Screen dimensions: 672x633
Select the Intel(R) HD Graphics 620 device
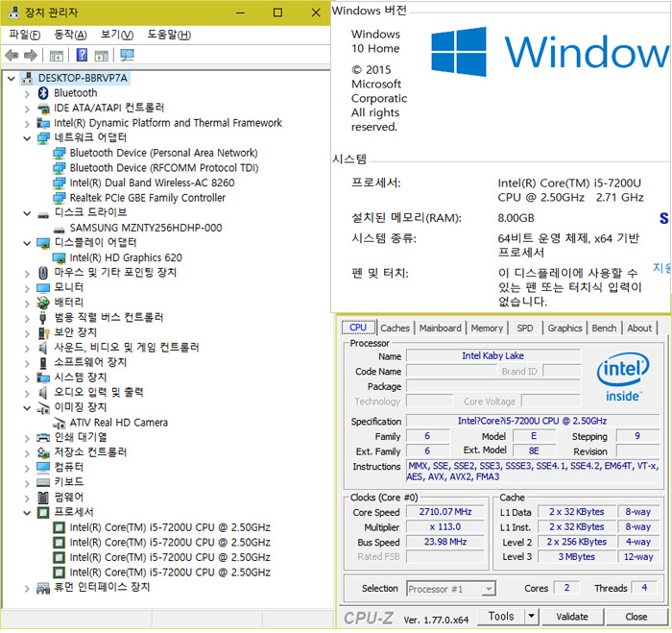125,257
